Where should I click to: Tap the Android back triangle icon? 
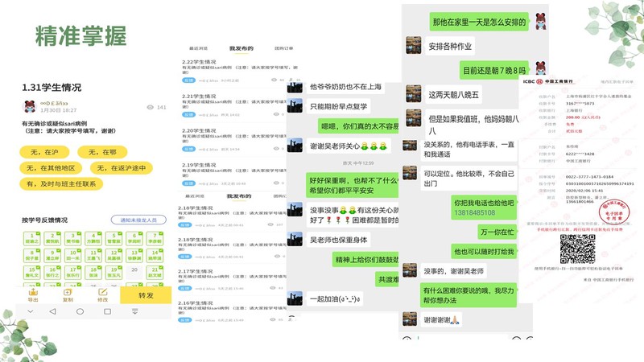pos(52,311)
